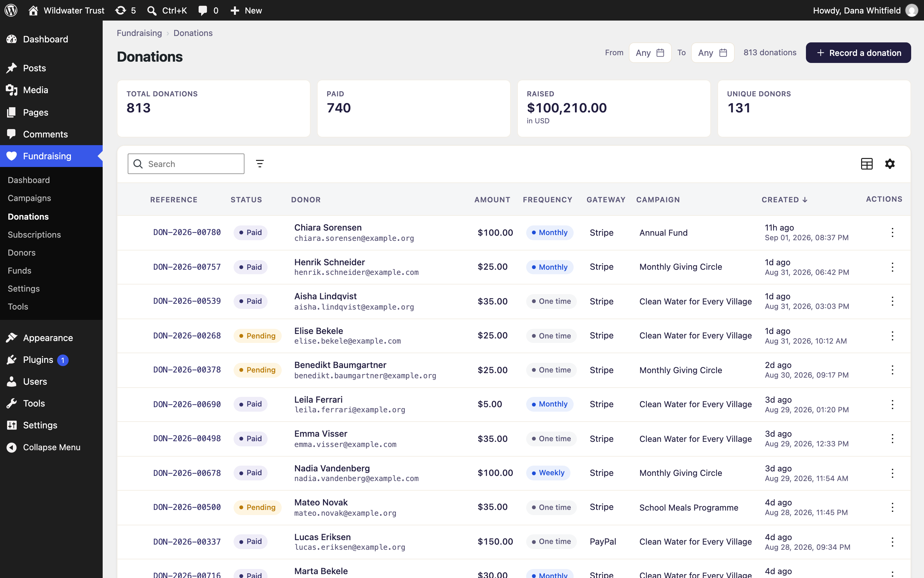
Task: Sort by Created column header
Action: [x=785, y=199]
